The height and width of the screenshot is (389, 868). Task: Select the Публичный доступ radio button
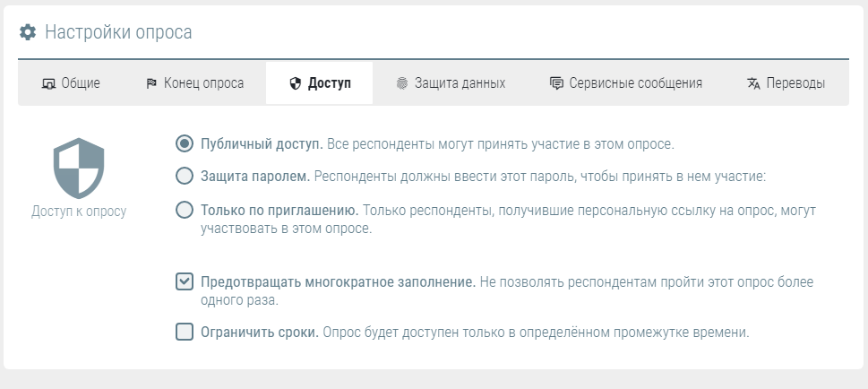tap(185, 143)
